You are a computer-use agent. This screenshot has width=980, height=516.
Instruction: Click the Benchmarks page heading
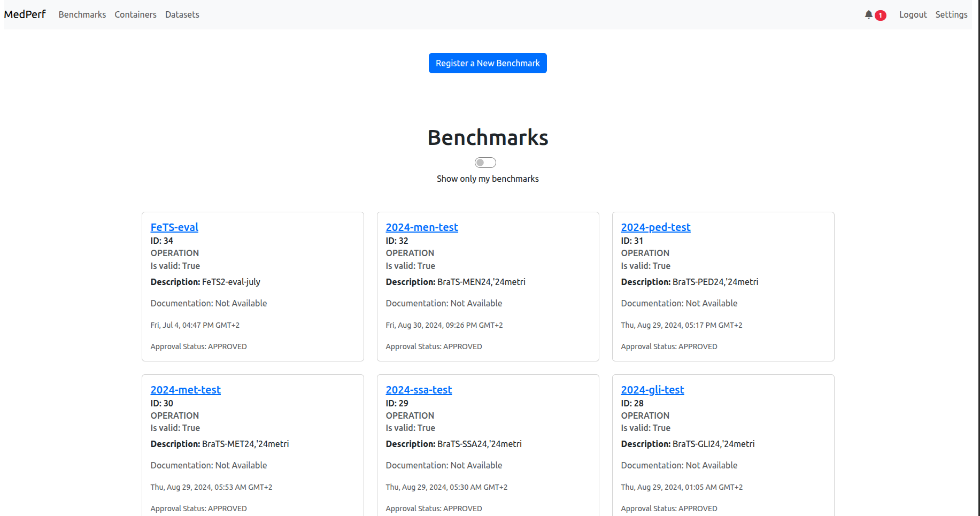coord(488,137)
